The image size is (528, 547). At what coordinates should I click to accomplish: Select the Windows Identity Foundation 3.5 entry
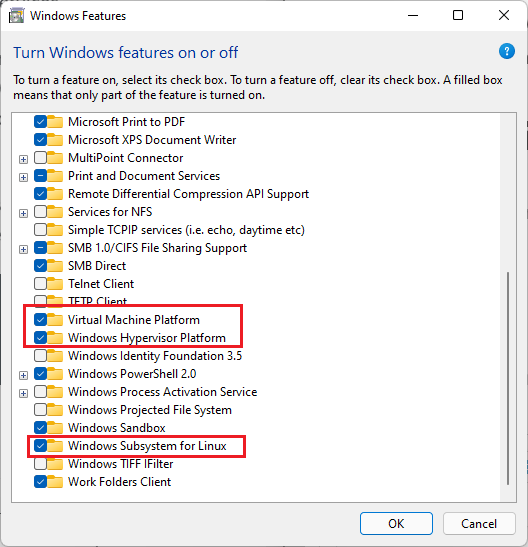[x=155, y=356]
